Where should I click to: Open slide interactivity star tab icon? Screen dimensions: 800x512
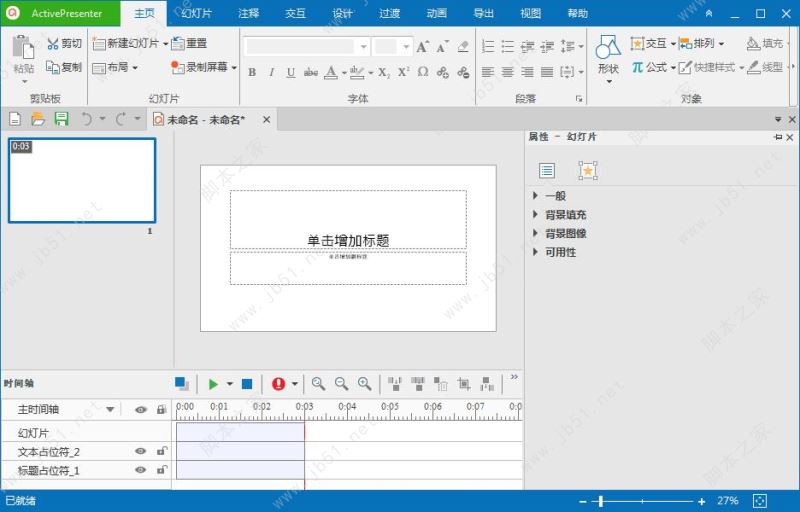pyautogui.click(x=588, y=170)
